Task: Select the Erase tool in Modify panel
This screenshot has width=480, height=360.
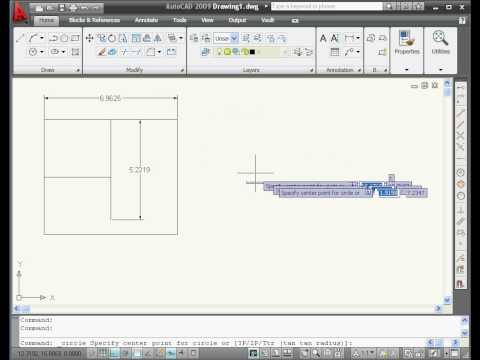Action: pyautogui.click(x=101, y=52)
